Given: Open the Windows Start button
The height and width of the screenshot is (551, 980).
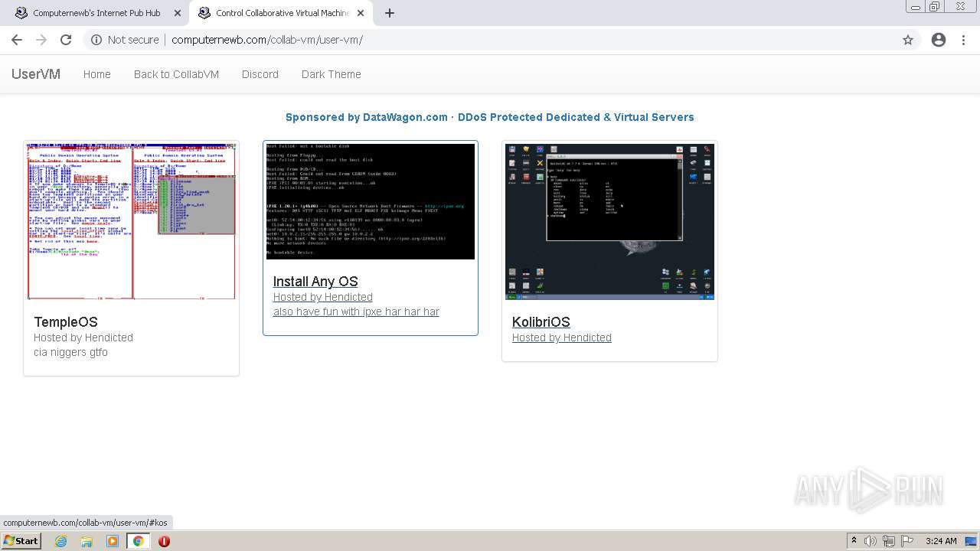Looking at the screenshot, I should (x=21, y=541).
